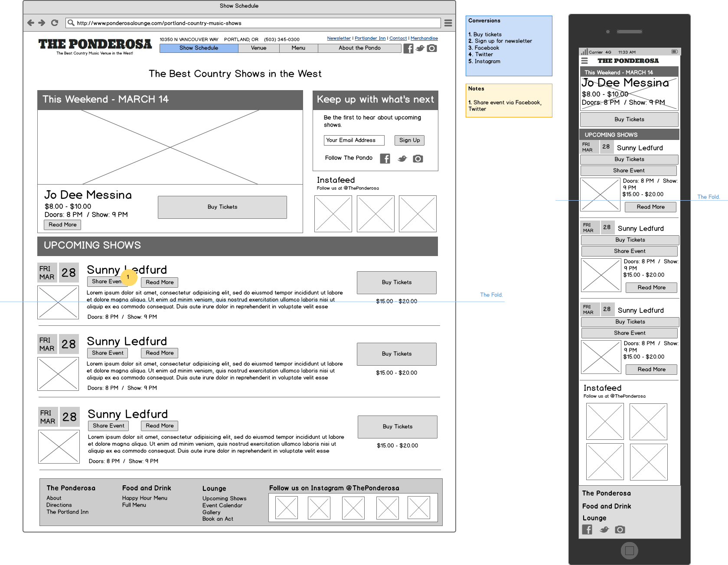Click the third Instafeed thumbnail on desktop
728x565 pixels.
coord(418,214)
